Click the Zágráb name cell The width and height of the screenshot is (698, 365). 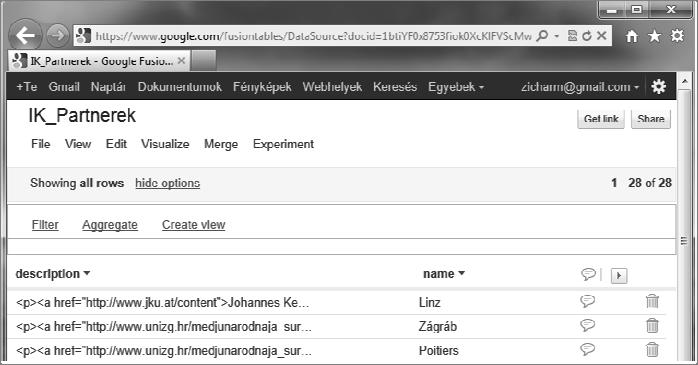[438, 327]
